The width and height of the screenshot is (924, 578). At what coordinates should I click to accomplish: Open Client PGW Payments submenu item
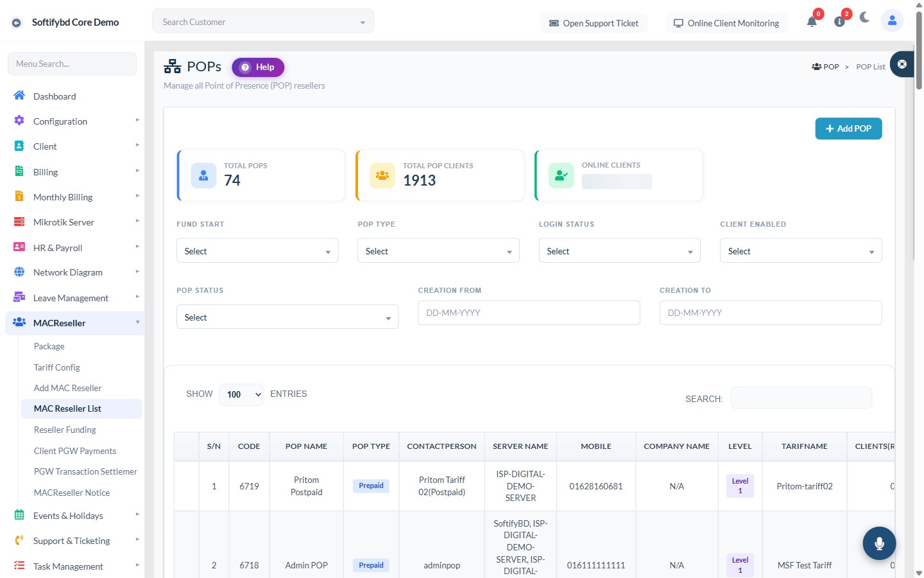pyautogui.click(x=75, y=451)
